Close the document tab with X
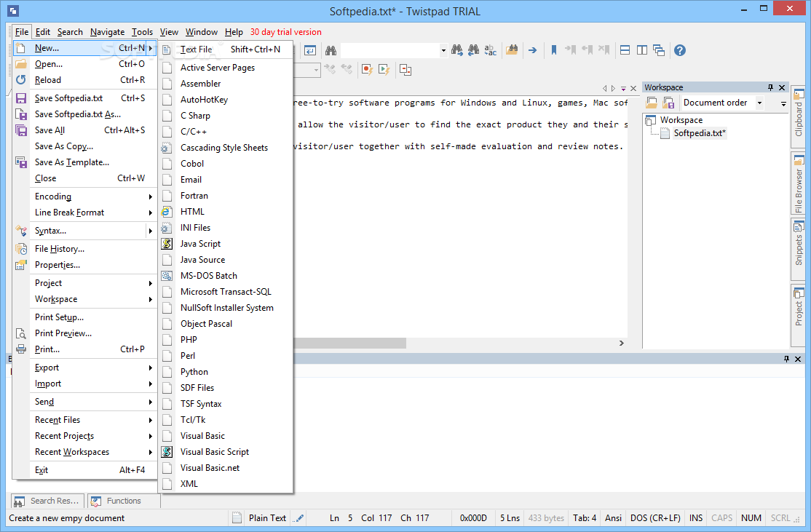This screenshot has width=811, height=532. [633, 88]
